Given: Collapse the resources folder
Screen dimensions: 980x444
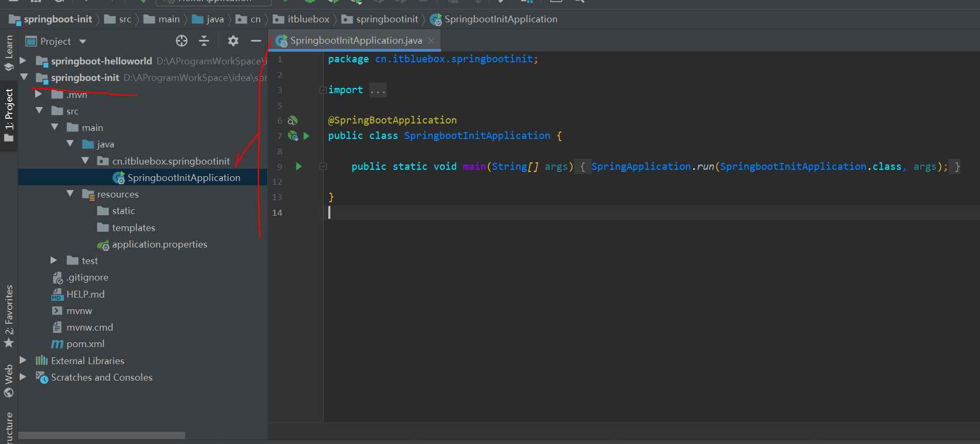Looking at the screenshot, I should [x=70, y=193].
